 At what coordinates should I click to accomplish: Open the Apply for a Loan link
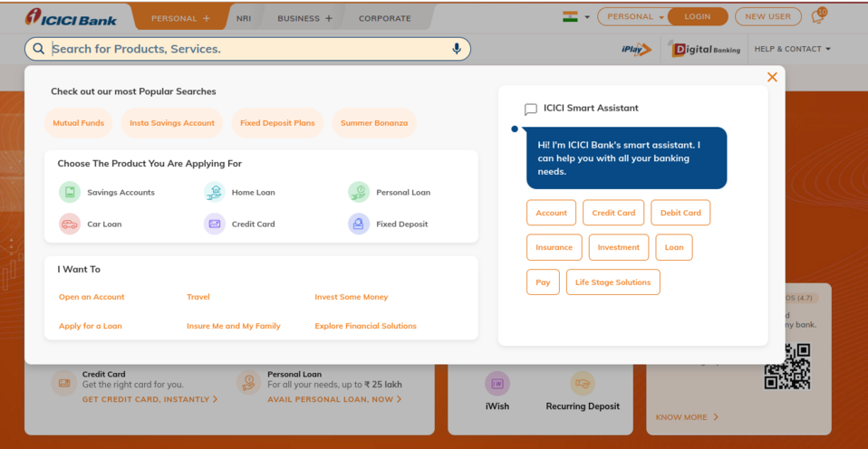[91, 326]
